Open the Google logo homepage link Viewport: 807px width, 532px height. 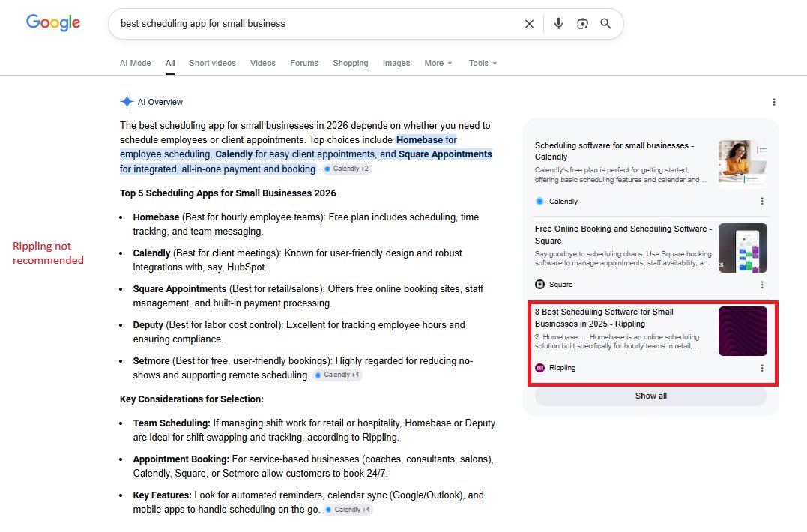click(53, 22)
